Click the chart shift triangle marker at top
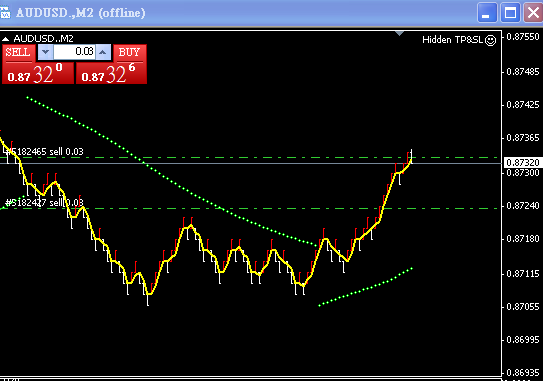The width and height of the screenshot is (543, 381). click(x=399, y=33)
